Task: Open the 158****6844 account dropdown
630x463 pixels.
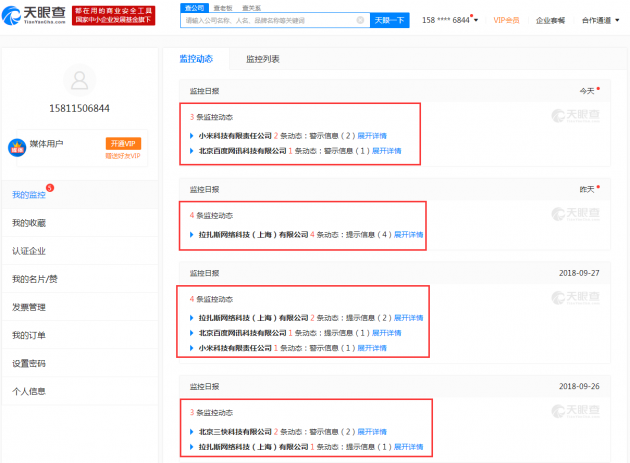Action: 450,20
